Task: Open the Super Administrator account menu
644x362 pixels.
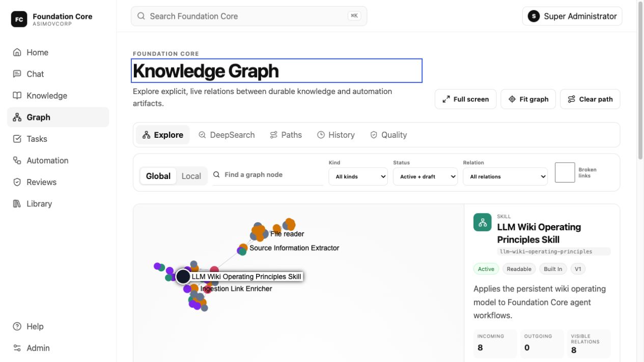Action: coord(572,16)
